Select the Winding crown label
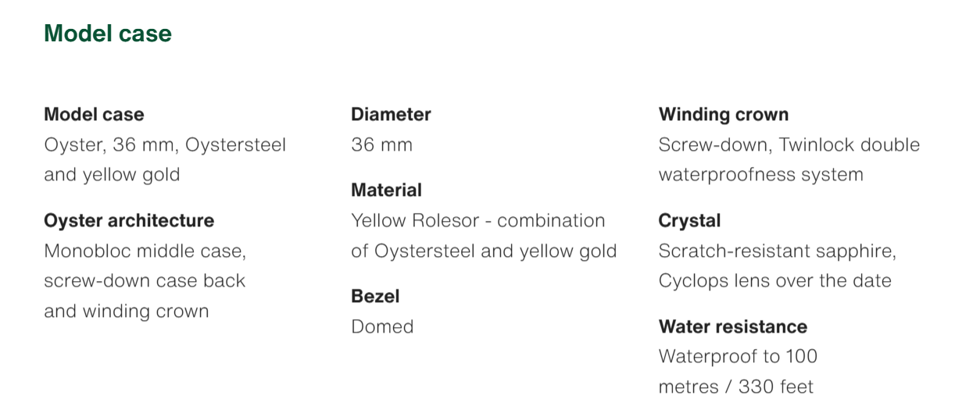The height and width of the screenshot is (406, 980). coord(724,114)
